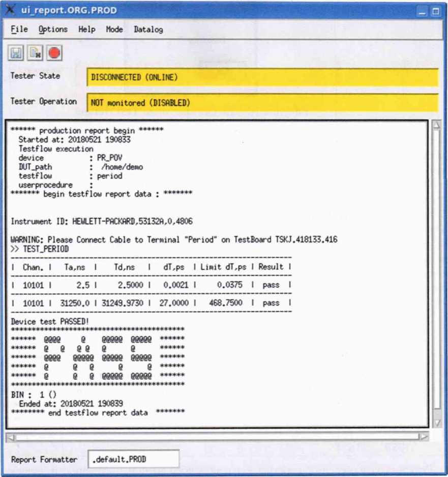Click the horizontal scrollbar left arrow
Screen dimensions: 448x477
[11, 437]
